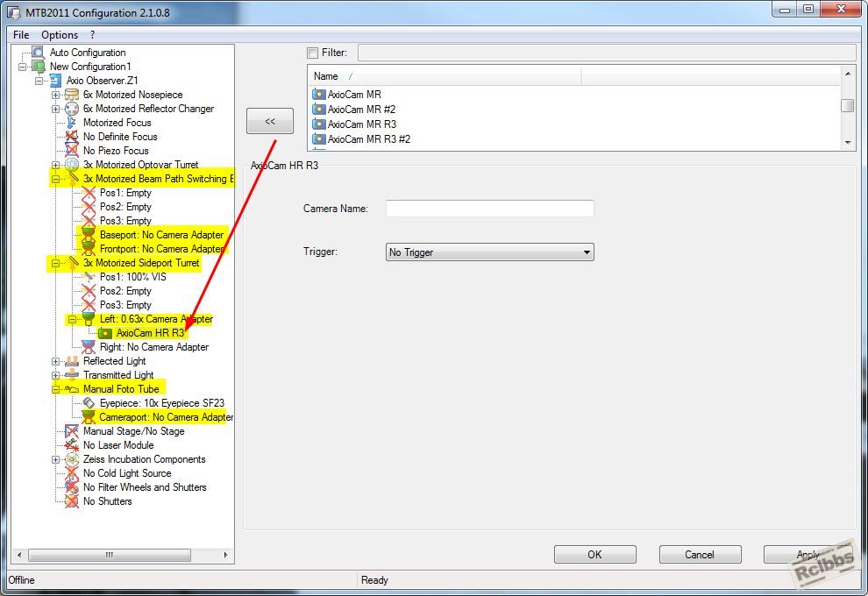Collapse the Manual Foto Tube node
Image resolution: width=868 pixels, height=596 pixels.
pyautogui.click(x=55, y=389)
